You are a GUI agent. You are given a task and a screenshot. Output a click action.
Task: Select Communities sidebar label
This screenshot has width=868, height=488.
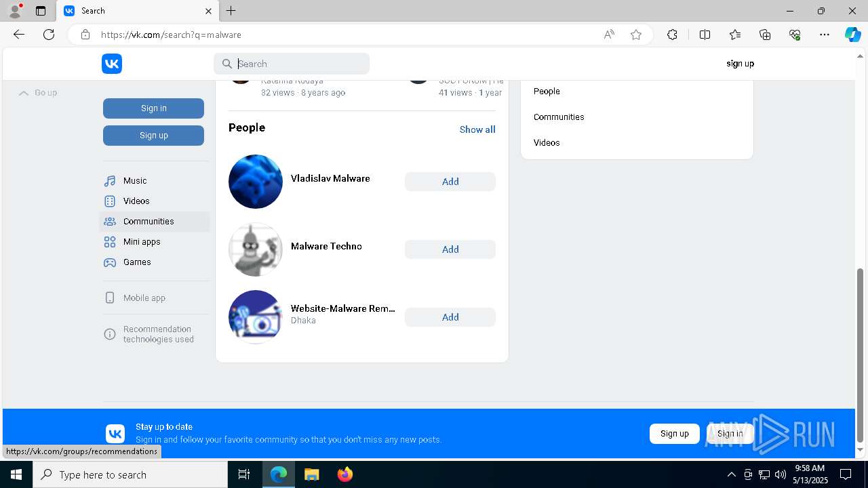click(149, 222)
